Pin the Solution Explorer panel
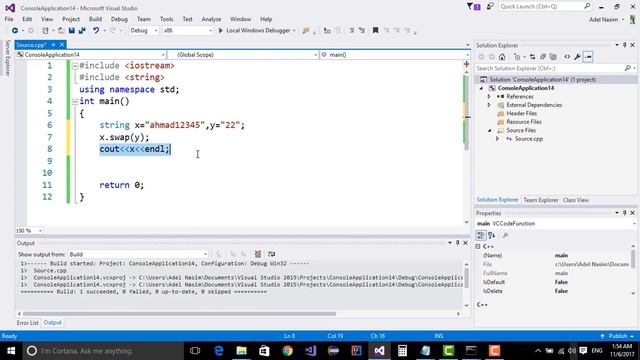Image resolution: width=640 pixels, height=360 pixels. tap(624, 45)
